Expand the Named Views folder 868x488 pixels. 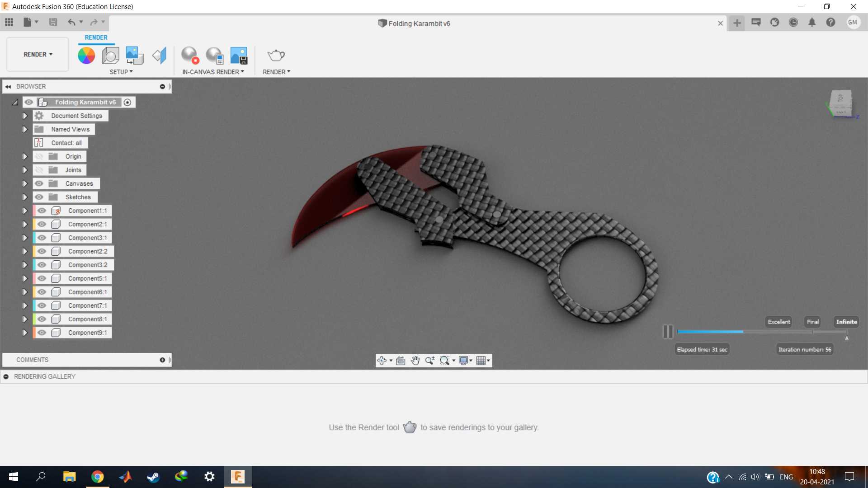coord(25,129)
